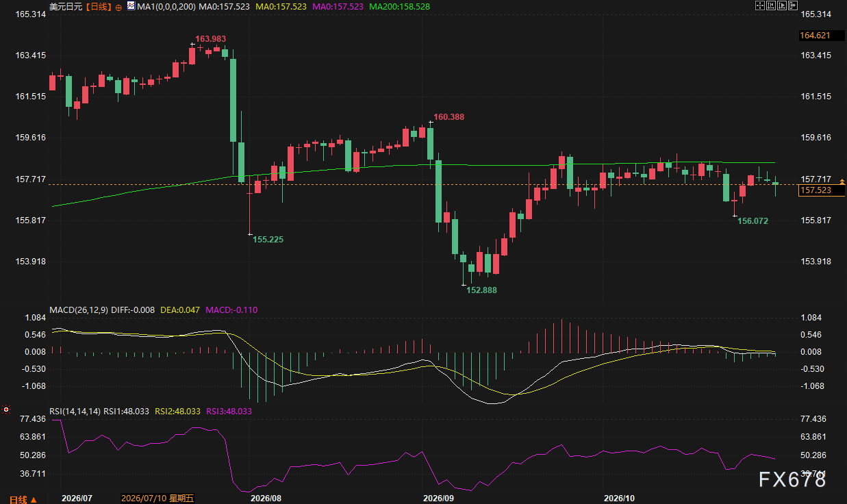Click the crosshair cursor icon at top right
847x504 pixels.
pyautogui.click(x=760, y=5)
